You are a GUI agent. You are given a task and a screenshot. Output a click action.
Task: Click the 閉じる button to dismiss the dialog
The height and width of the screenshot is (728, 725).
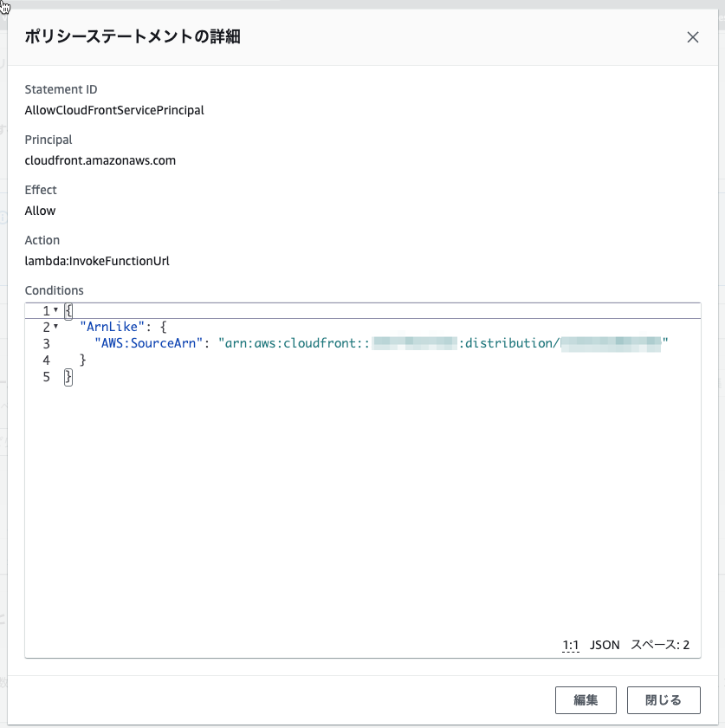point(662,699)
